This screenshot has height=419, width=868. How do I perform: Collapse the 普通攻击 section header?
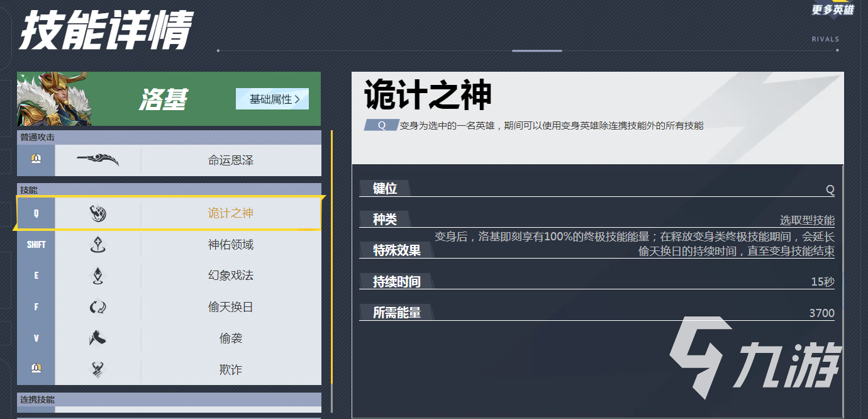(169, 137)
